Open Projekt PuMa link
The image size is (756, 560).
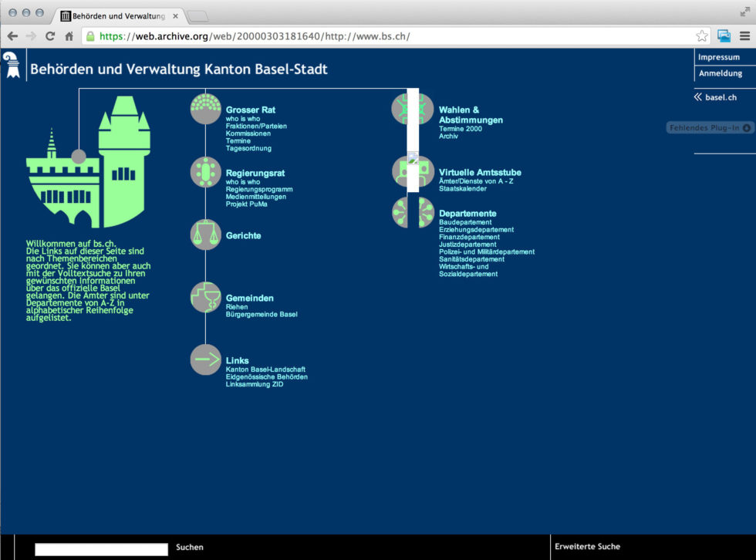click(246, 204)
